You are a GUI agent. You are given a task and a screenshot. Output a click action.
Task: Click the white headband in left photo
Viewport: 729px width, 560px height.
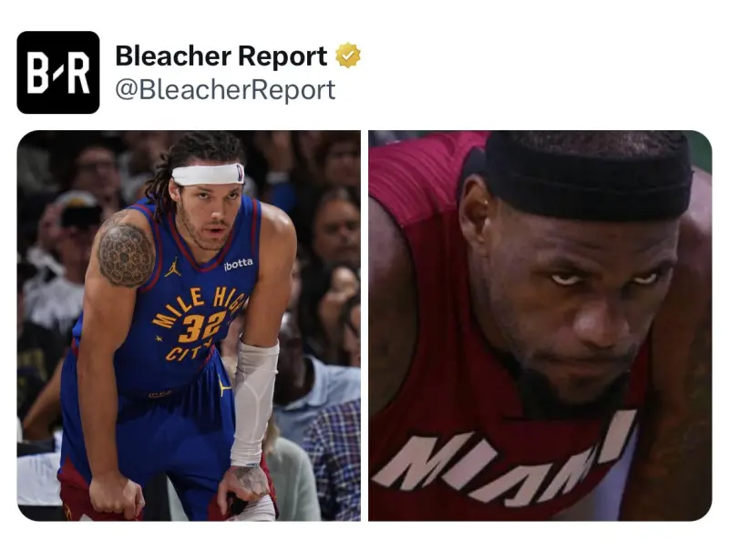click(x=208, y=174)
